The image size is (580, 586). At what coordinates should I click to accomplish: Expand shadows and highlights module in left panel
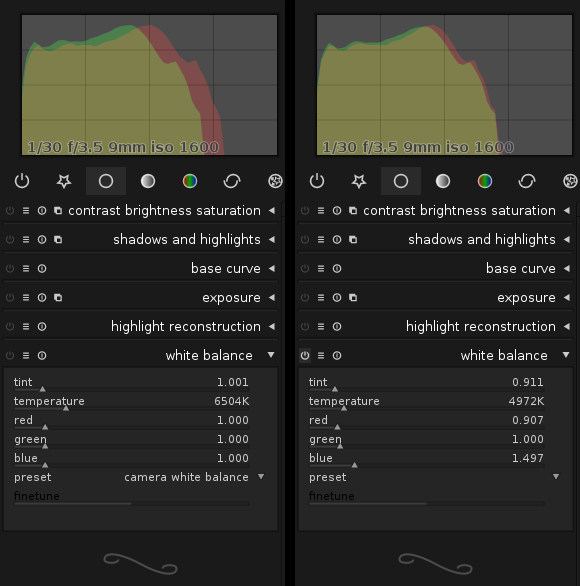click(272, 239)
